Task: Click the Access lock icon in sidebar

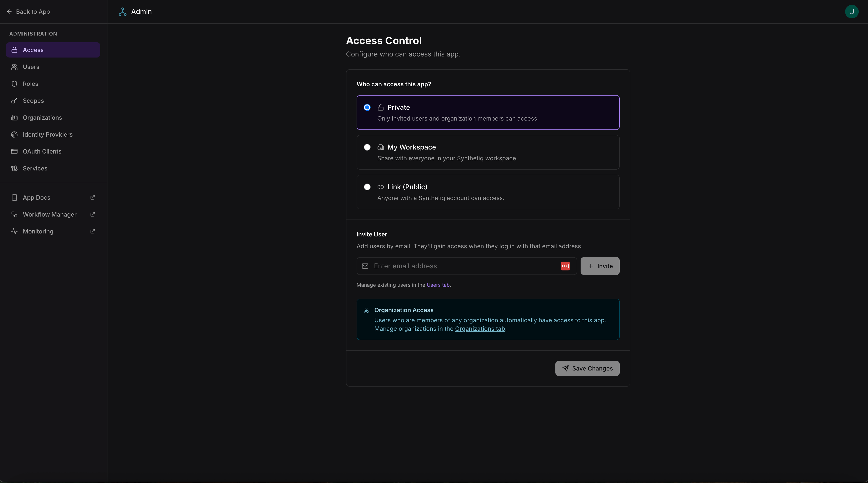Action: point(14,50)
